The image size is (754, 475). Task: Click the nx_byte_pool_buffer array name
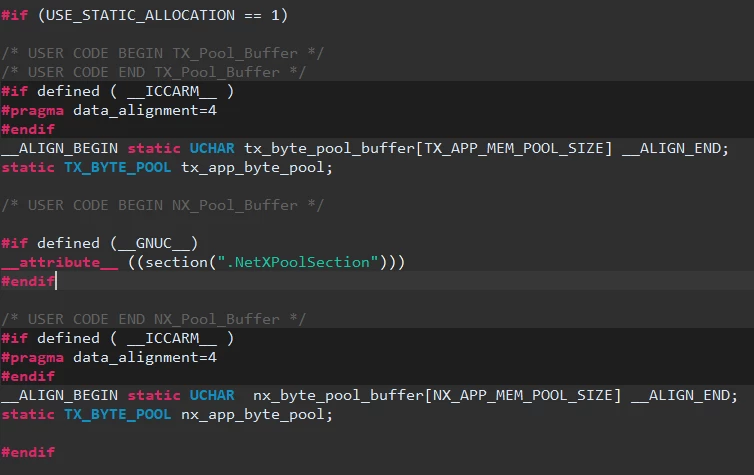pyautogui.click(x=339, y=395)
